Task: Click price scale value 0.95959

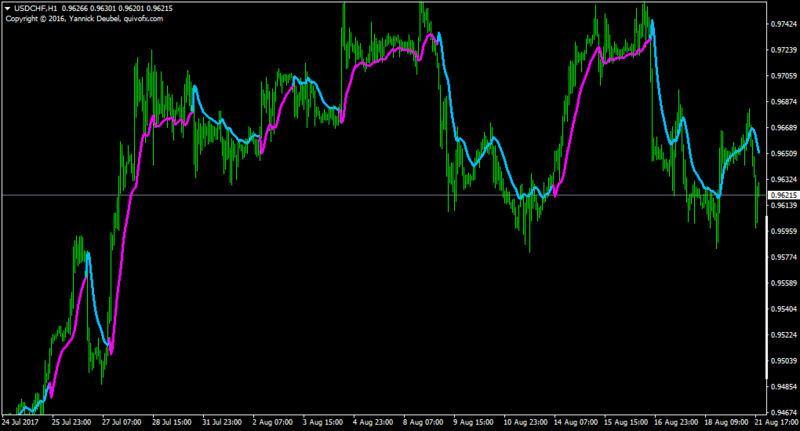Action: pyautogui.click(x=784, y=231)
